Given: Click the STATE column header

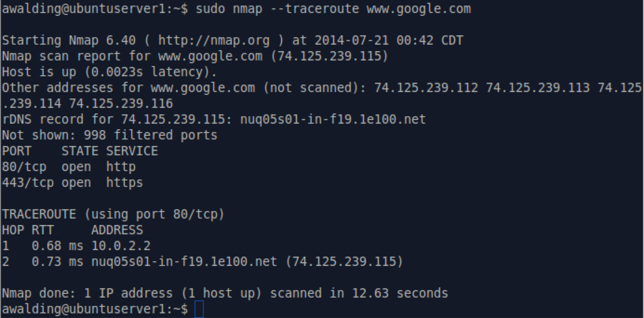Looking at the screenshot, I should coord(80,151).
